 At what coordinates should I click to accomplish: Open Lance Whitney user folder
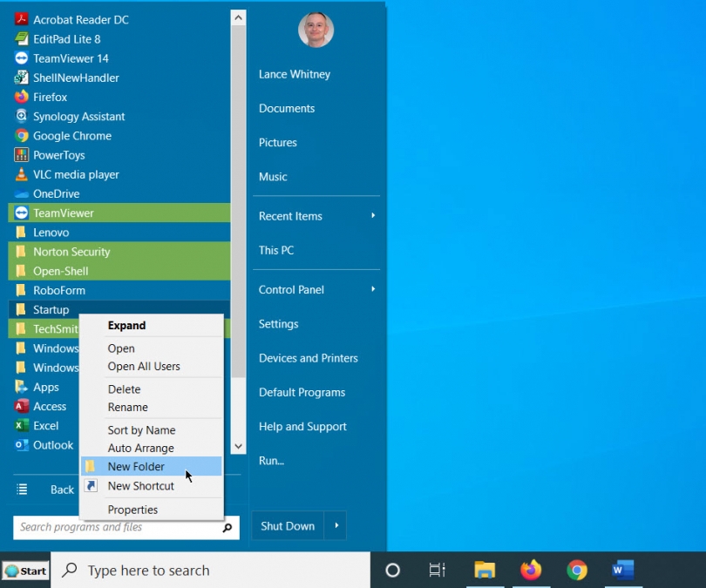(x=295, y=74)
